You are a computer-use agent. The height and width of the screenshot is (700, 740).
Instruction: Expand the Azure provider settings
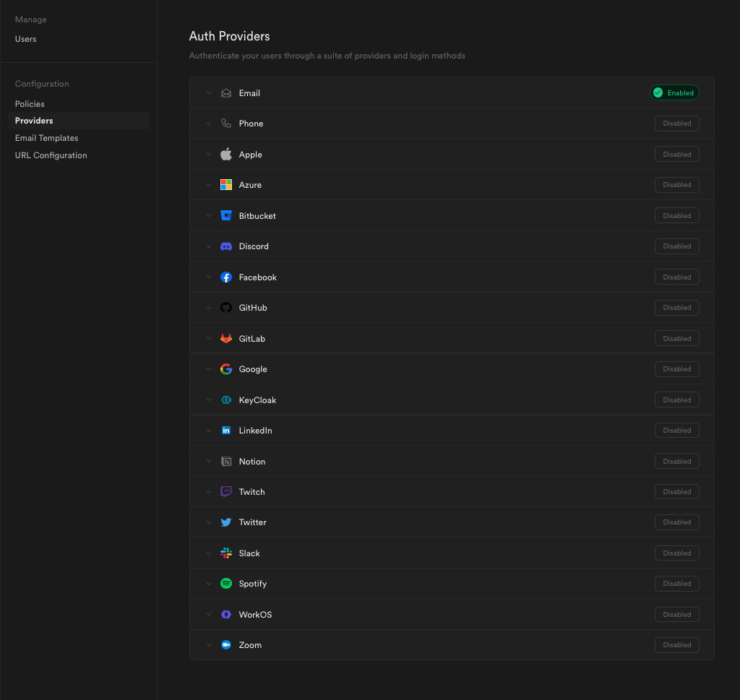(209, 184)
